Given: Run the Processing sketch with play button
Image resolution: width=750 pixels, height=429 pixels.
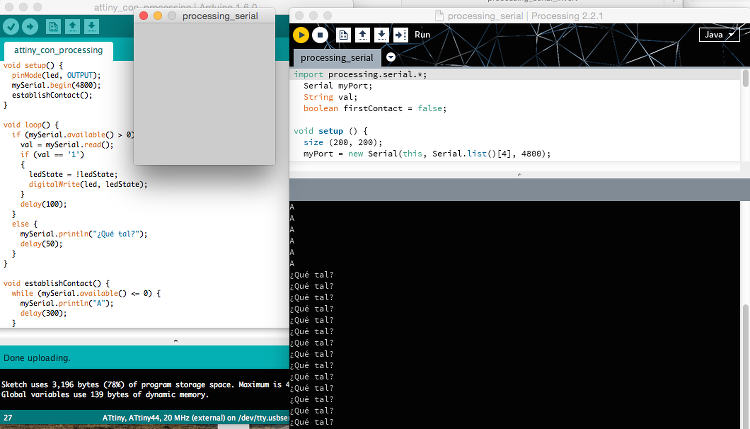Looking at the screenshot, I should (301, 35).
